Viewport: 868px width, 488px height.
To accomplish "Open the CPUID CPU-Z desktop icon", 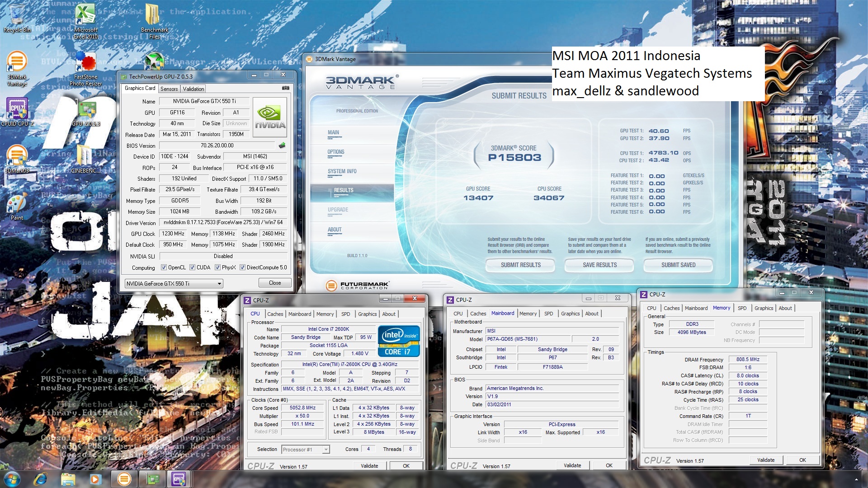I will pos(17,112).
